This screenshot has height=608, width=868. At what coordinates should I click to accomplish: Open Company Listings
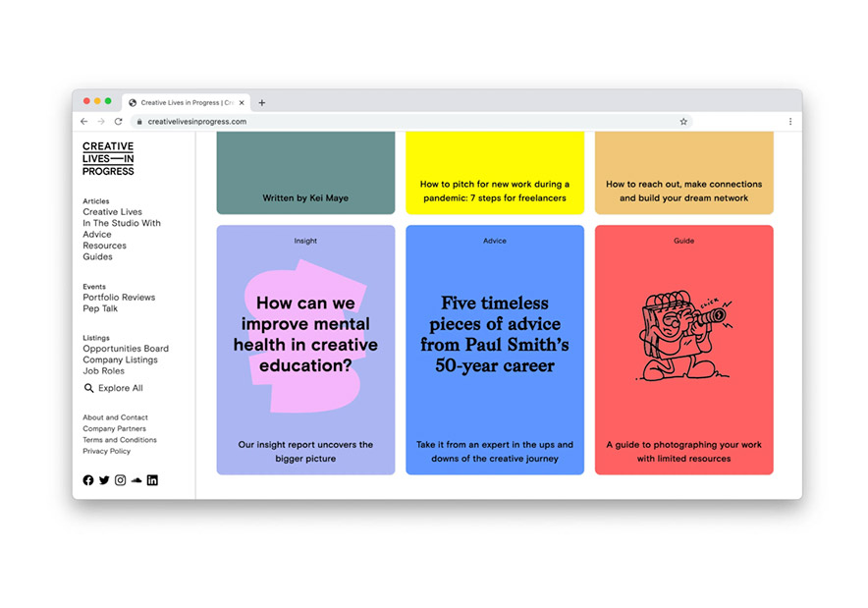pyautogui.click(x=120, y=359)
